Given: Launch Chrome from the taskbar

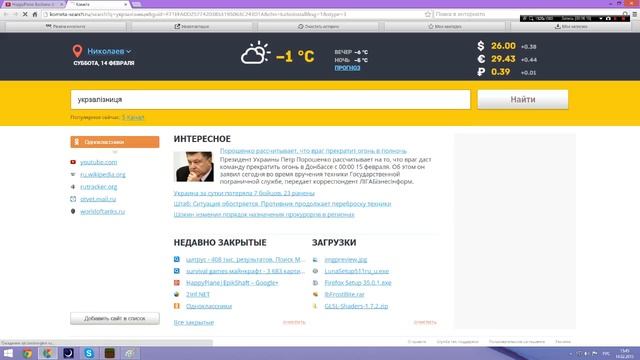Looking at the screenshot, I should click(x=28, y=353).
